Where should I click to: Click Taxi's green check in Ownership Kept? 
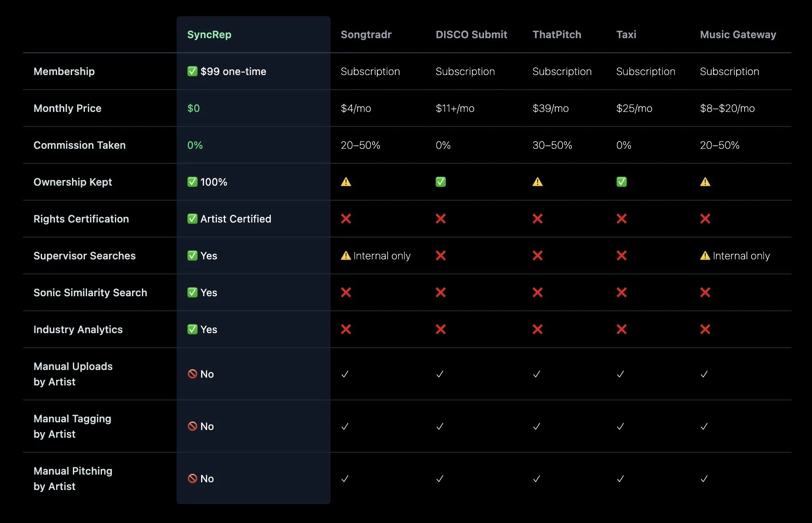[x=622, y=182]
